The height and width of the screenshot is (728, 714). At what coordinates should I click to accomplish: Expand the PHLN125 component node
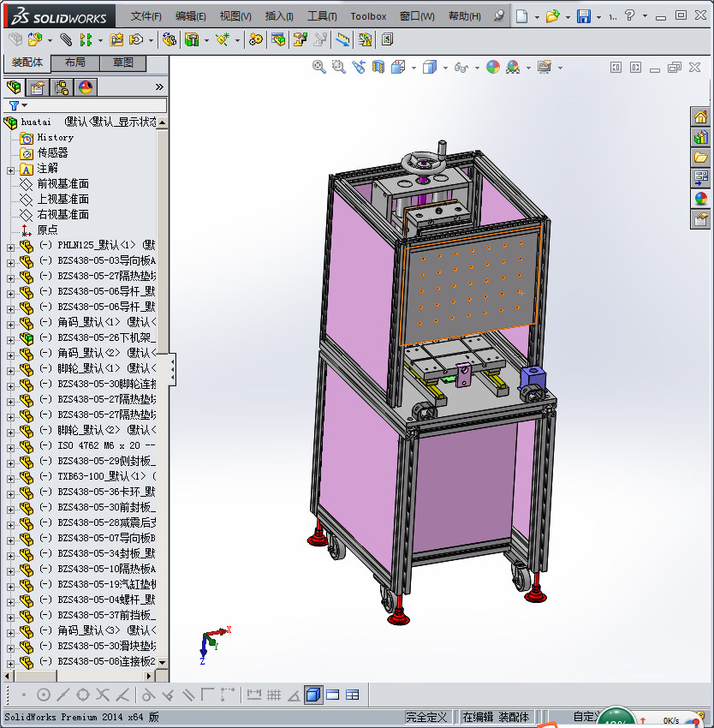[10, 248]
